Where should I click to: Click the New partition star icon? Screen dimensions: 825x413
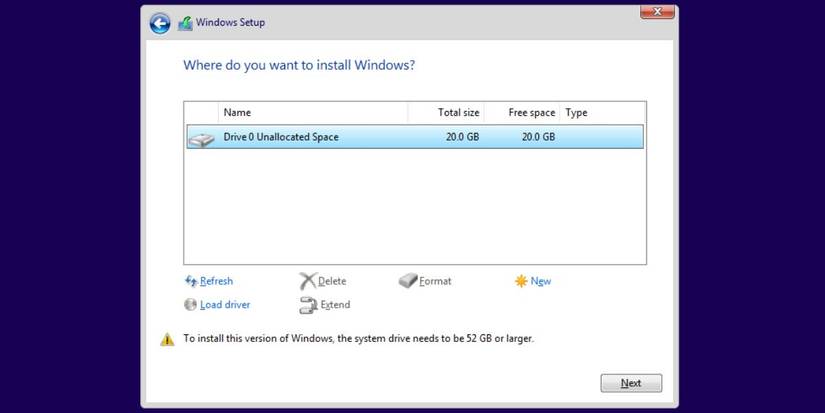point(521,281)
